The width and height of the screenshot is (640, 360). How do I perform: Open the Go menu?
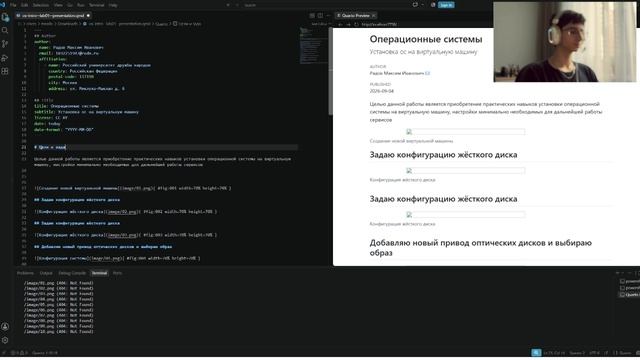click(69, 5)
